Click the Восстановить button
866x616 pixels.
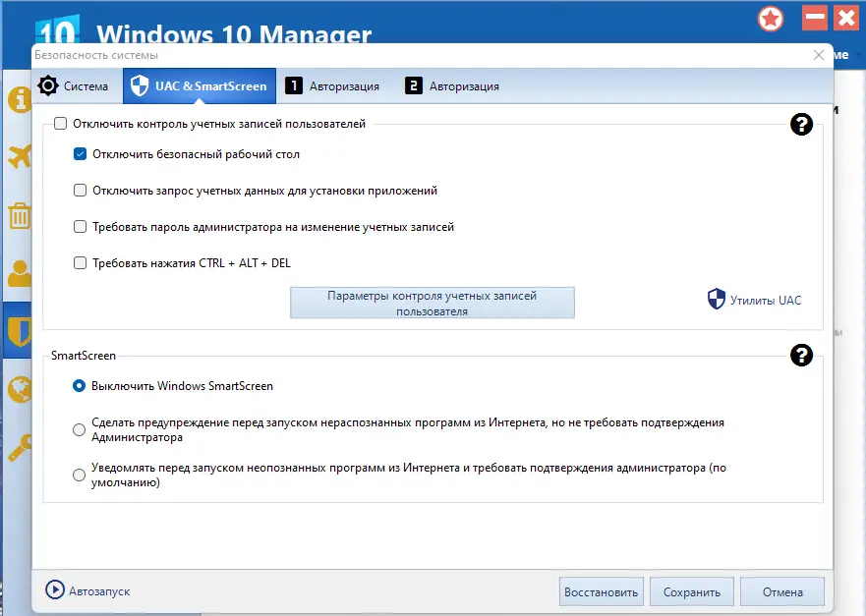[x=601, y=591]
